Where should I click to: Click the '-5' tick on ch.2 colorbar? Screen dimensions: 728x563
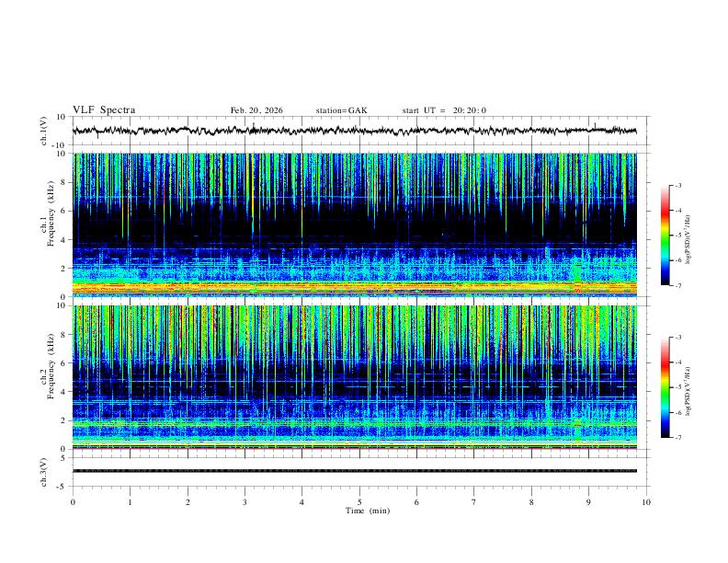[x=678, y=387]
